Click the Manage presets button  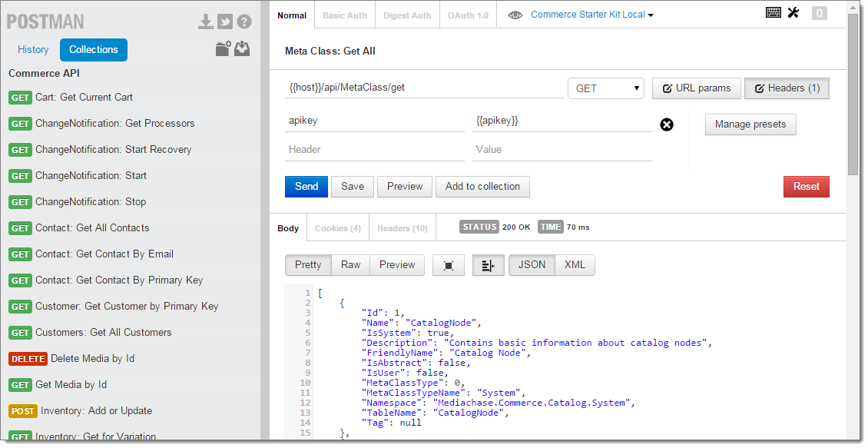pyautogui.click(x=750, y=124)
